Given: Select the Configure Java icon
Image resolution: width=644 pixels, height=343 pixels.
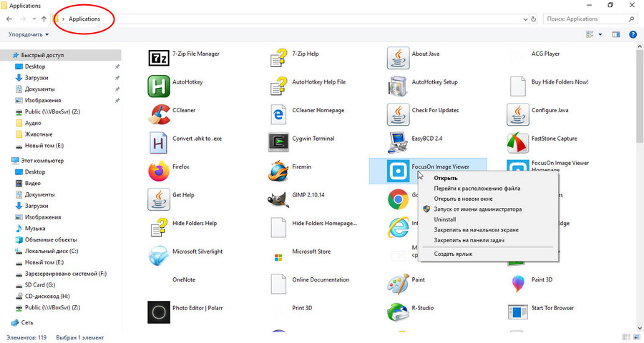Looking at the screenshot, I should (517, 114).
